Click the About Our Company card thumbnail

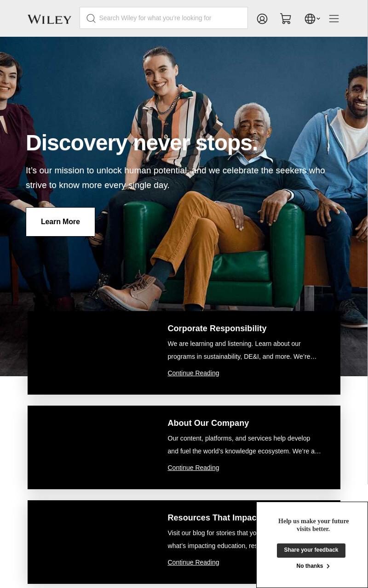pos(92,447)
